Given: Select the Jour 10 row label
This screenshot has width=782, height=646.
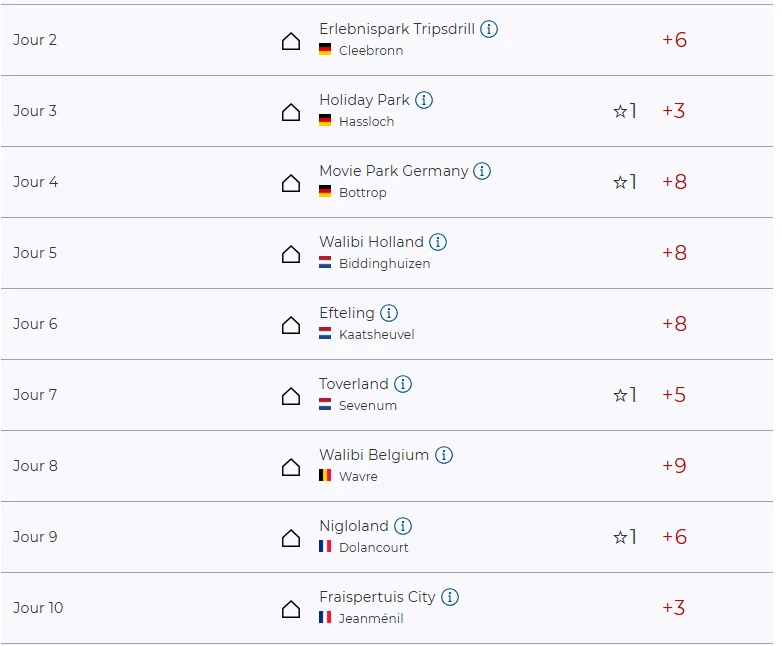Looking at the screenshot, I should point(38,608).
